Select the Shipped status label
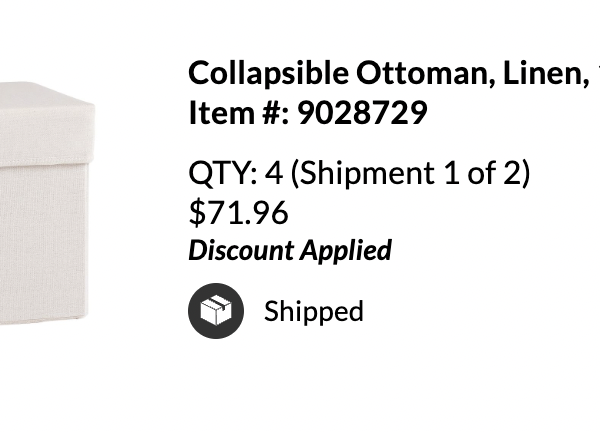 click(313, 311)
